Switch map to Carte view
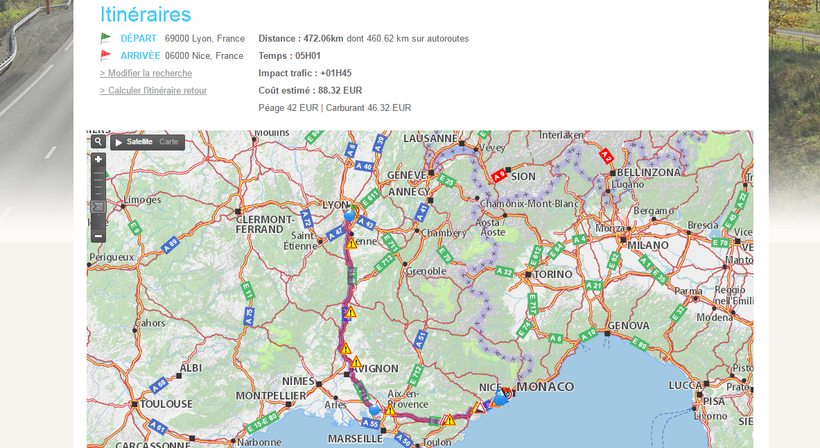820x448 pixels. (x=169, y=142)
